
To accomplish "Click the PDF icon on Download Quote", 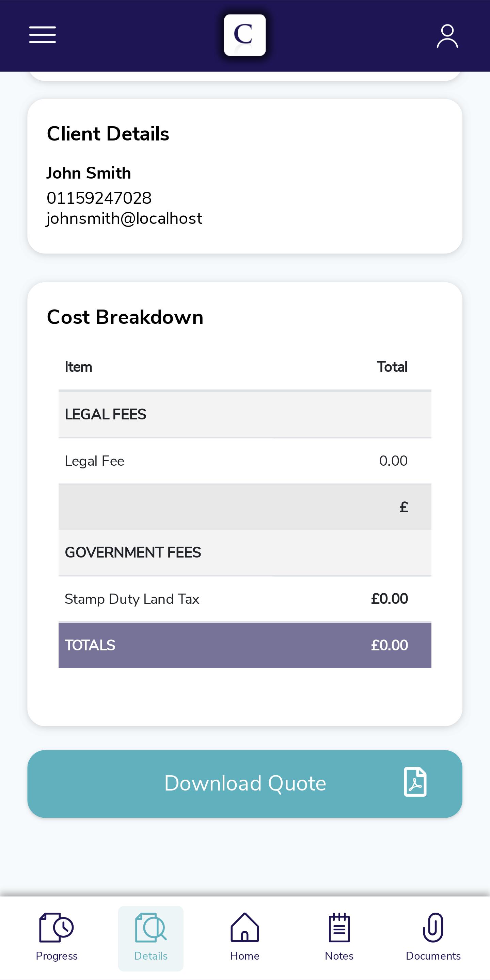I will (x=415, y=782).
